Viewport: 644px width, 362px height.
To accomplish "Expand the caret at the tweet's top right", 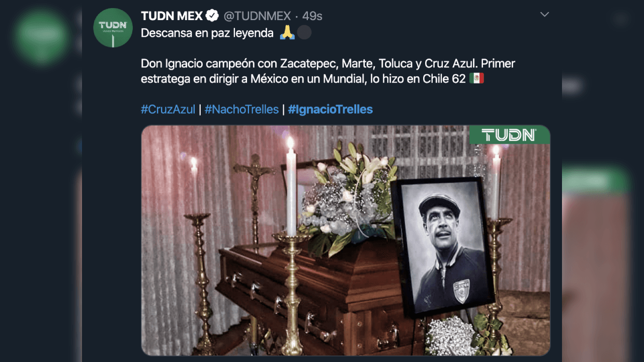I will (544, 15).
